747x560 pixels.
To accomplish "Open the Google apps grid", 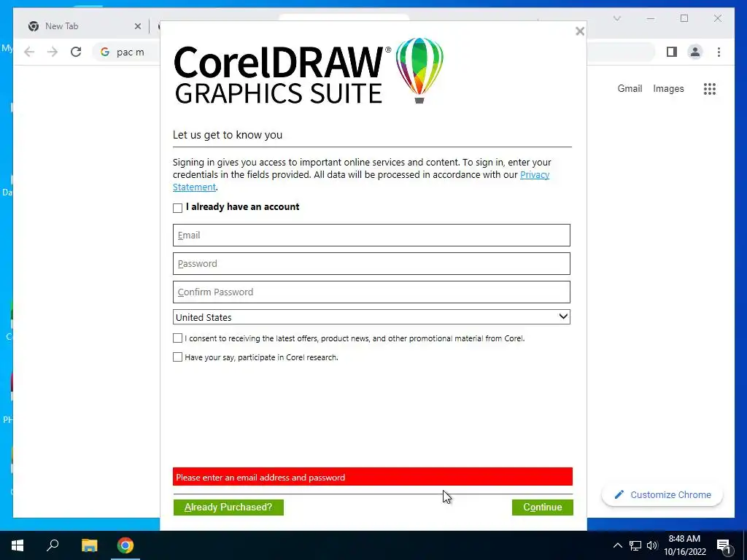I will (710, 88).
